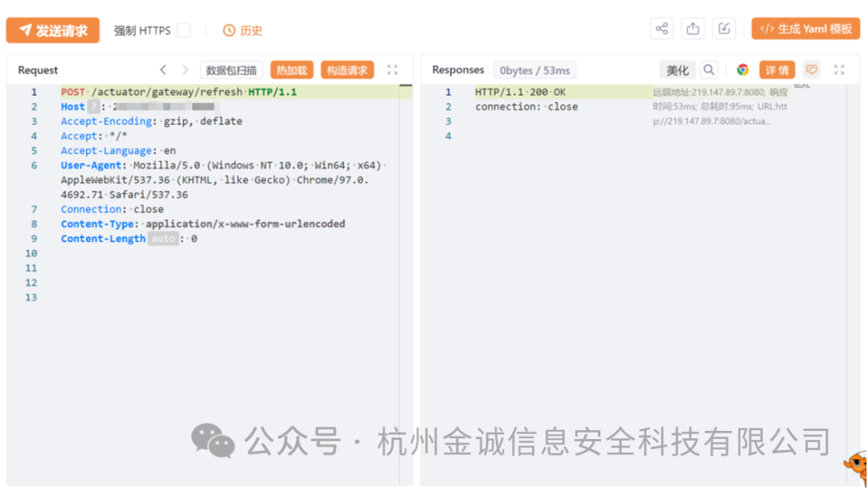The width and height of the screenshot is (868, 488).
Task: Click 数据包扫描 packet scan button
Action: point(231,71)
